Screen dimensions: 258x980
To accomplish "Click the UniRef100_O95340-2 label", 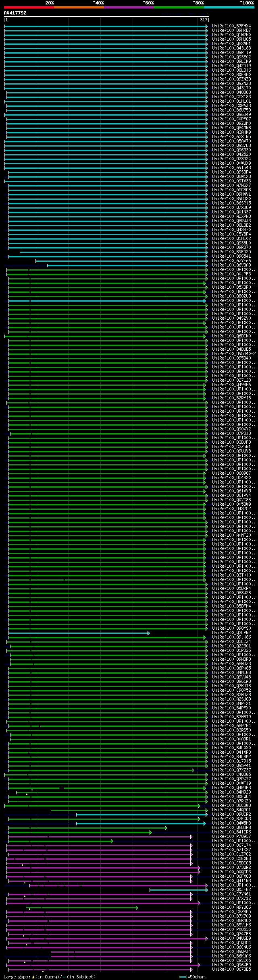I will click(234, 354).
